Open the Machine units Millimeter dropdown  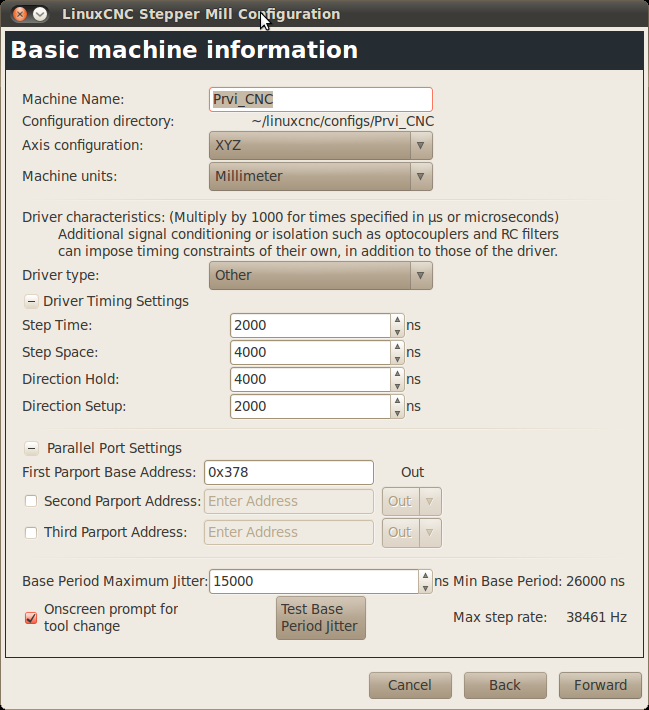click(321, 176)
